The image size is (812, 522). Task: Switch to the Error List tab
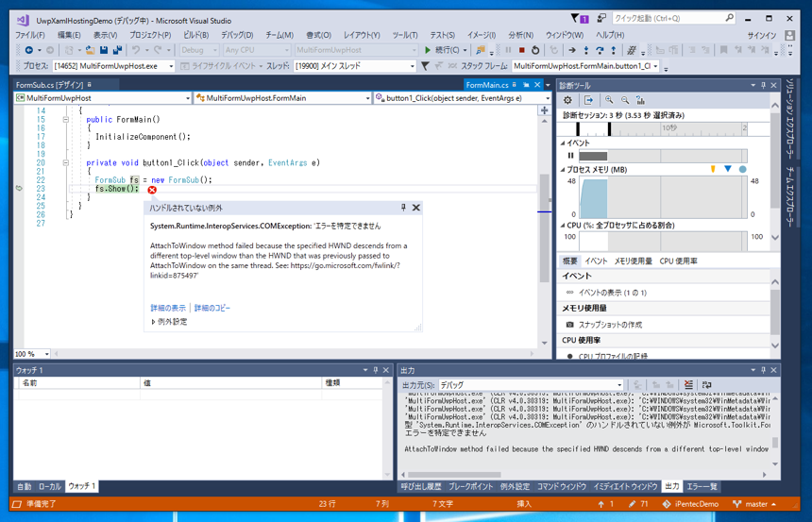pos(702,486)
